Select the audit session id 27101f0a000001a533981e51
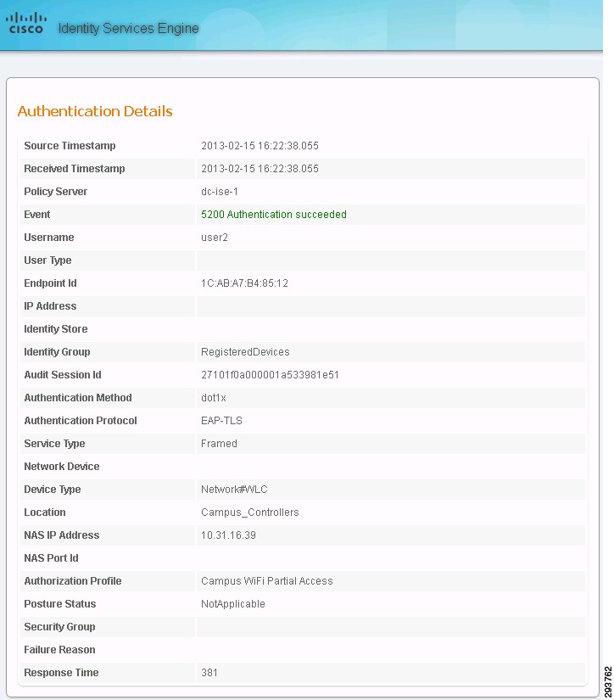 270,375
